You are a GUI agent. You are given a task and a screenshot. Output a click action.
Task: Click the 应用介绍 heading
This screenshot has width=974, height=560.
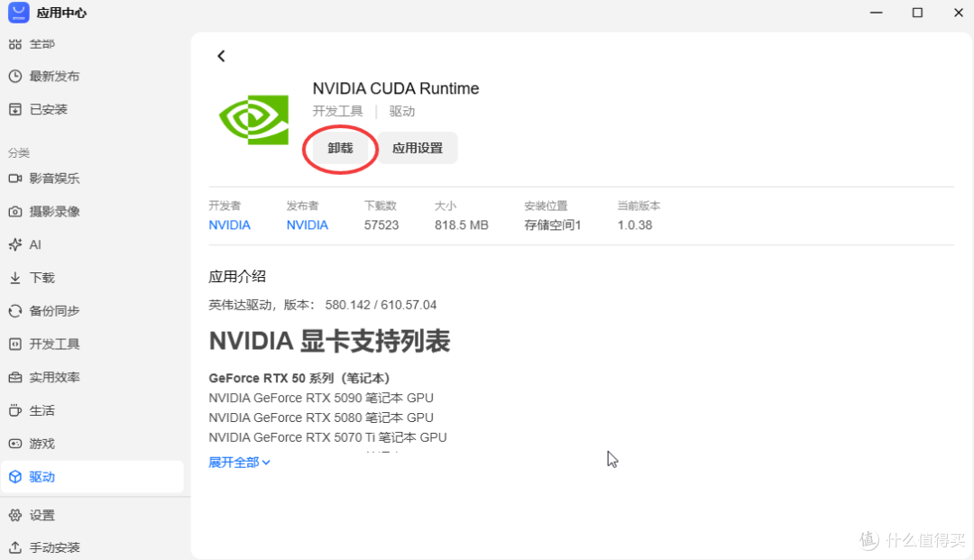(x=237, y=277)
